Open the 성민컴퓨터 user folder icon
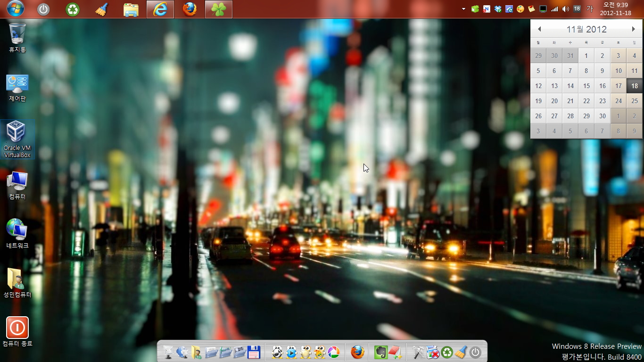 (17, 283)
